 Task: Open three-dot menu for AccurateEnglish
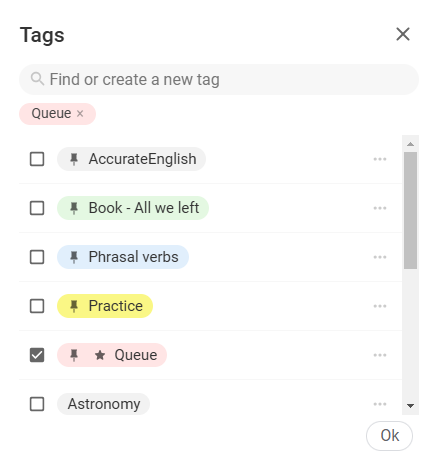380,159
